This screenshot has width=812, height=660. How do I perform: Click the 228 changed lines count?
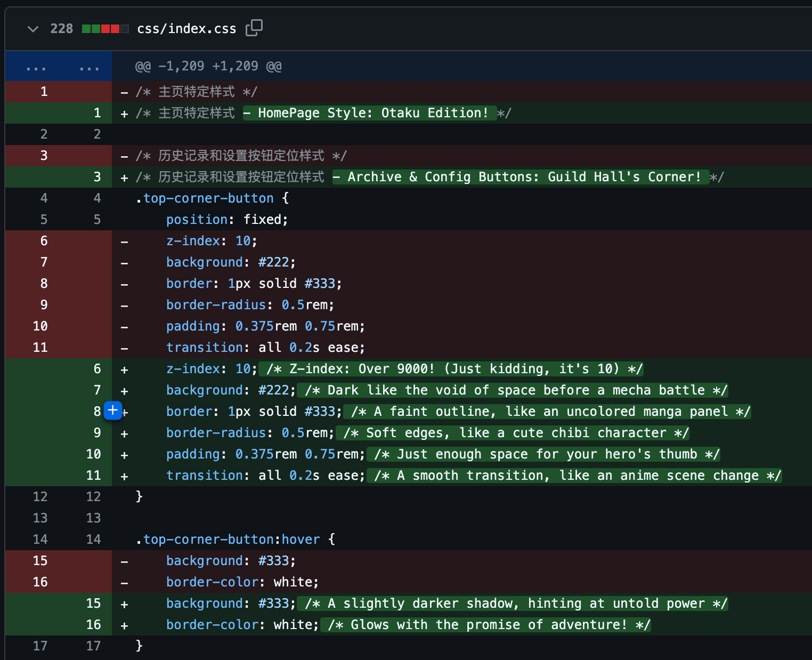point(62,29)
